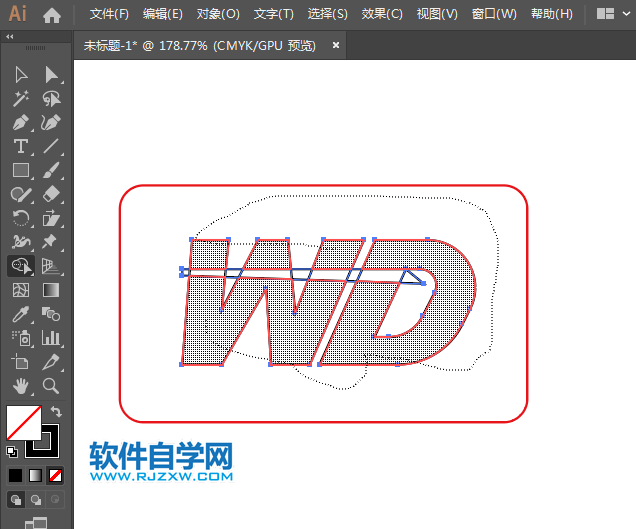Select the Eraser tool
This screenshot has height=529, width=636.
(x=51, y=194)
